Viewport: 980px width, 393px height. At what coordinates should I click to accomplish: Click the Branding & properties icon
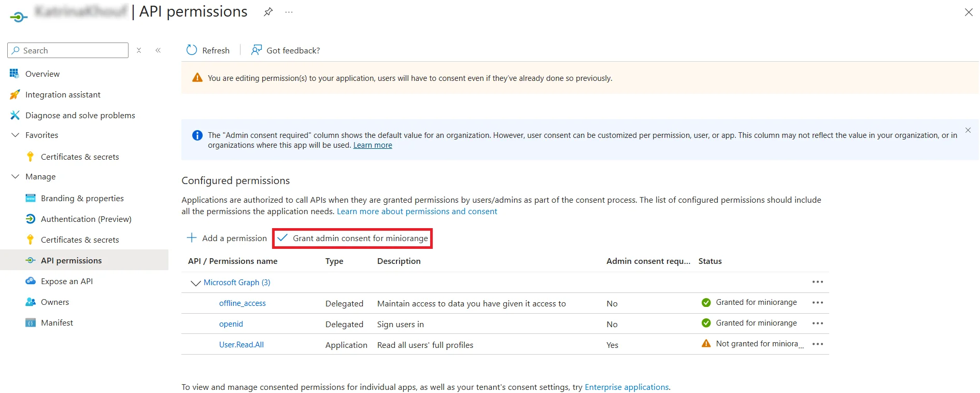31,198
